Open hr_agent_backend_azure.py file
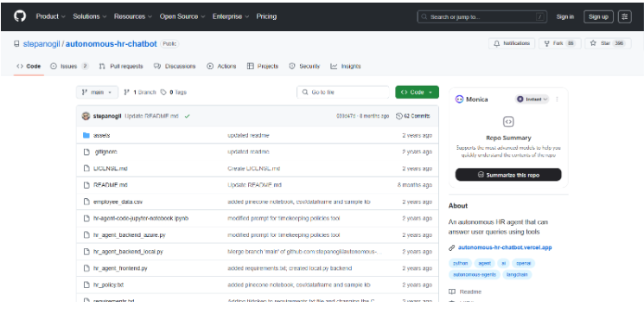This screenshot has width=644, height=327. [x=130, y=235]
